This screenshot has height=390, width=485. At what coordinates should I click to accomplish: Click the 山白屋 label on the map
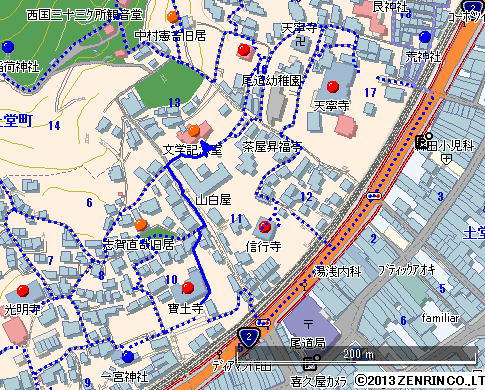click(x=213, y=200)
